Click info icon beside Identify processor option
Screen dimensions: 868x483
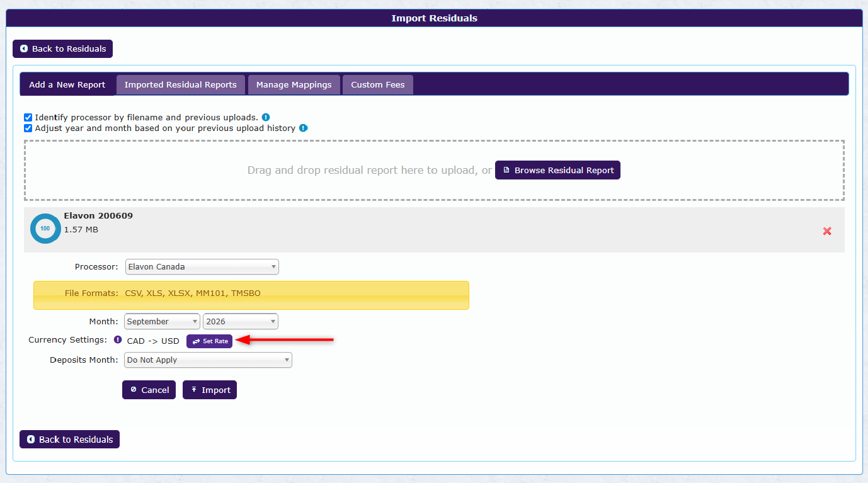coord(266,117)
